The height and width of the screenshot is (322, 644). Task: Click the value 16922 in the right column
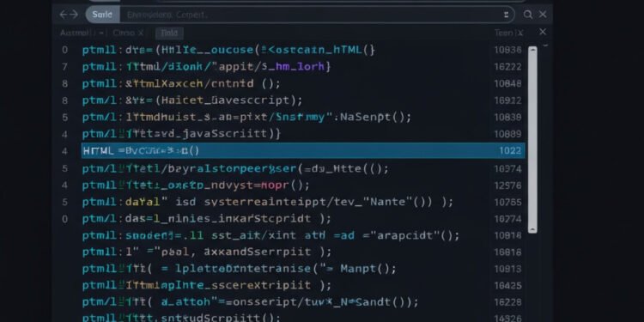point(507,100)
